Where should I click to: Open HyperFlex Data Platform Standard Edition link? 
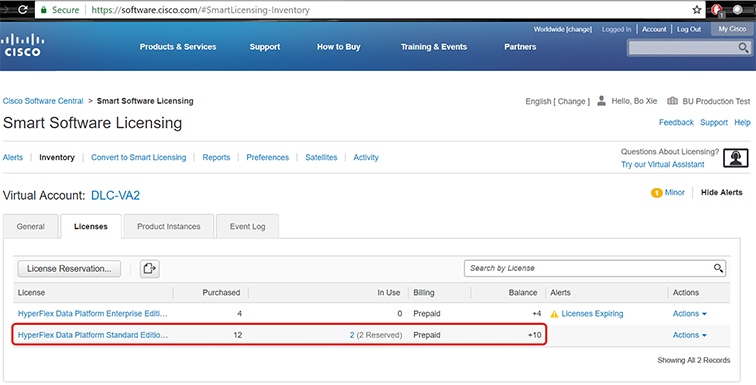(93, 335)
